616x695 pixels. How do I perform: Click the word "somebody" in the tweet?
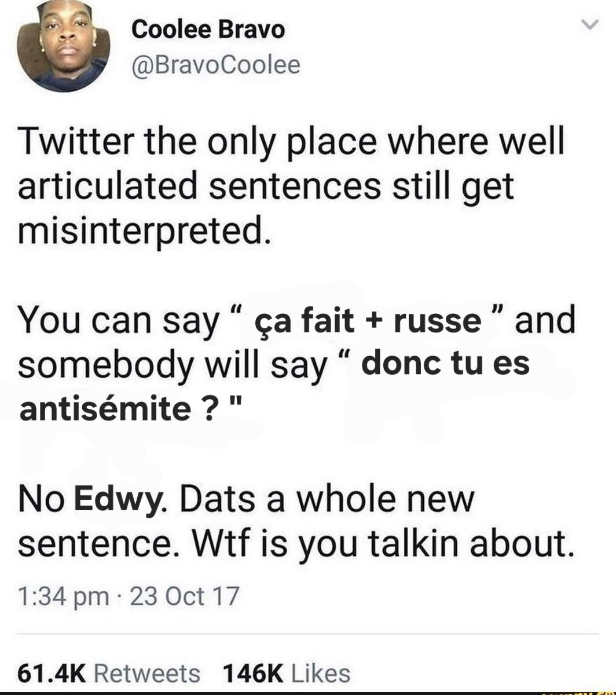(x=104, y=365)
